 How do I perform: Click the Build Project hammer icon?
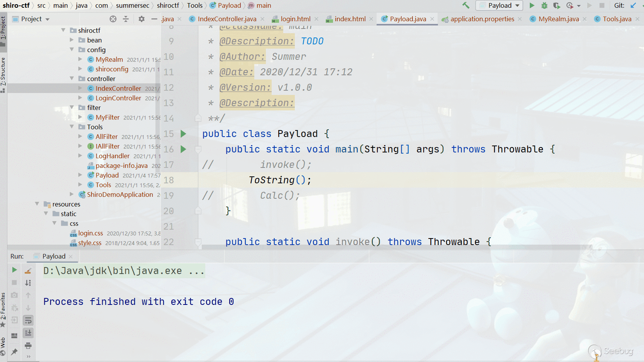coord(466,5)
